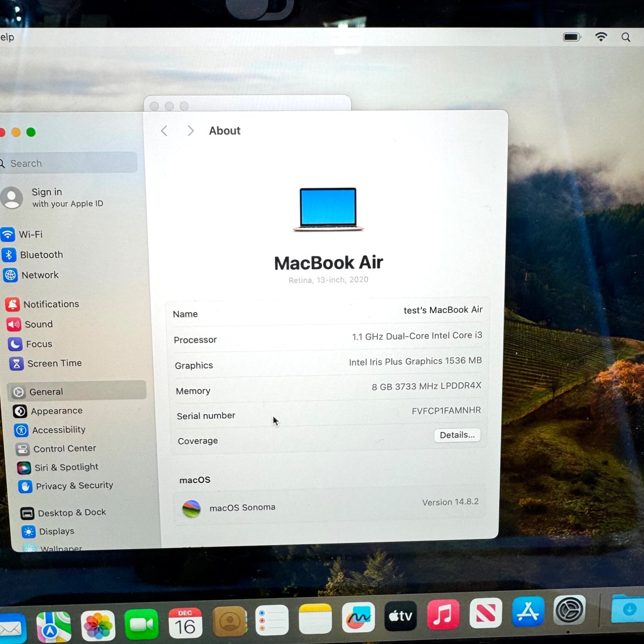Launch App Store from the Dock

[x=528, y=612]
